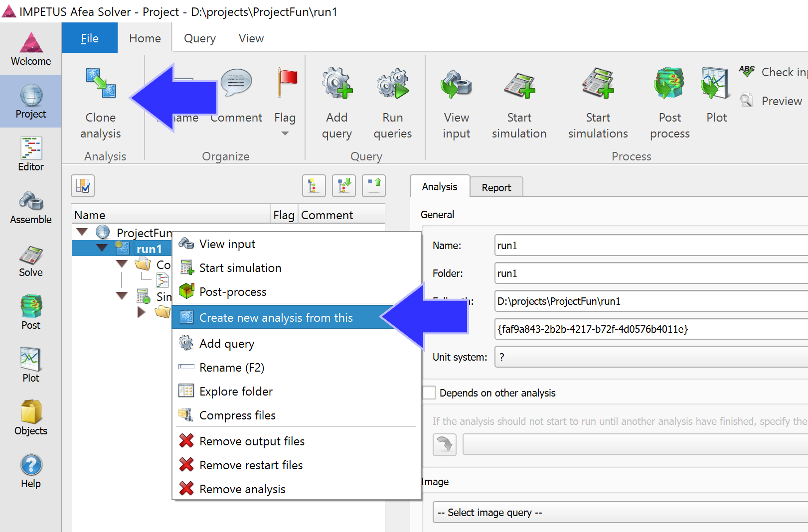The width and height of the screenshot is (808, 532).
Task: Choose Create new analysis from this
Action: (296, 317)
